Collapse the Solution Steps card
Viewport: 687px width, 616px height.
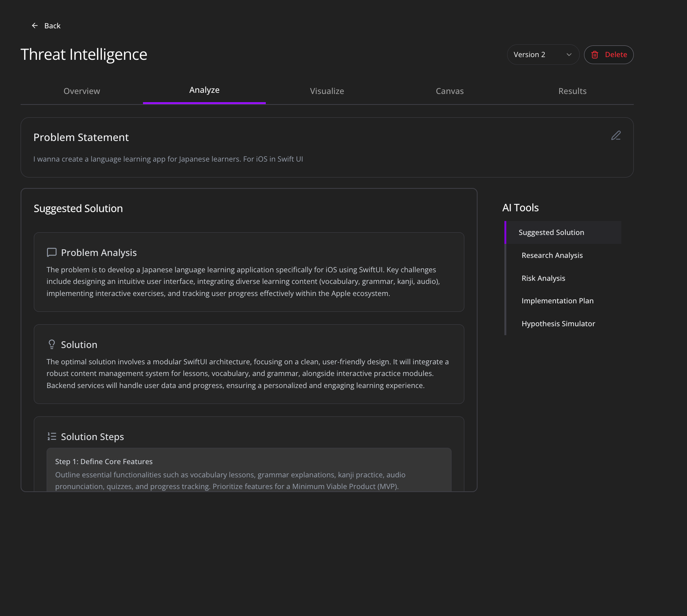[92, 436]
